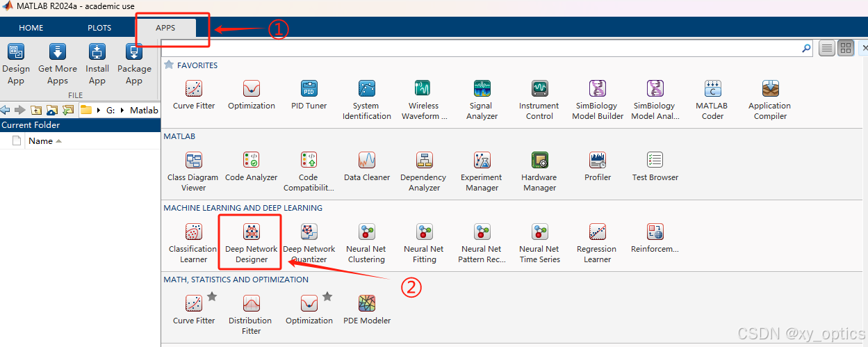Open Neural Net Clustering app
The width and height of the screenshot is (868, 347).
[366, 243]
